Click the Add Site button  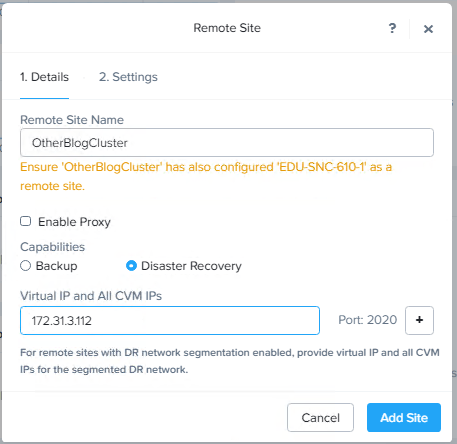pyautogui.click(x=404, y=417)
